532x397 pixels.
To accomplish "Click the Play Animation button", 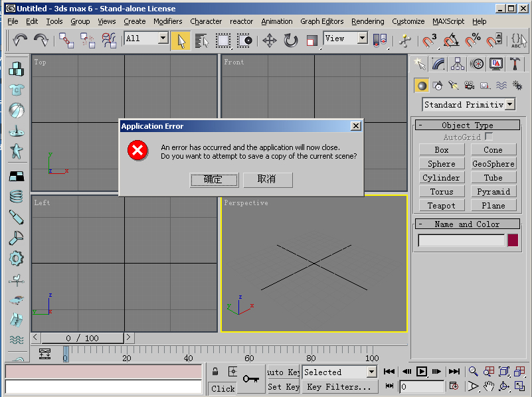I will pos(421,372).
